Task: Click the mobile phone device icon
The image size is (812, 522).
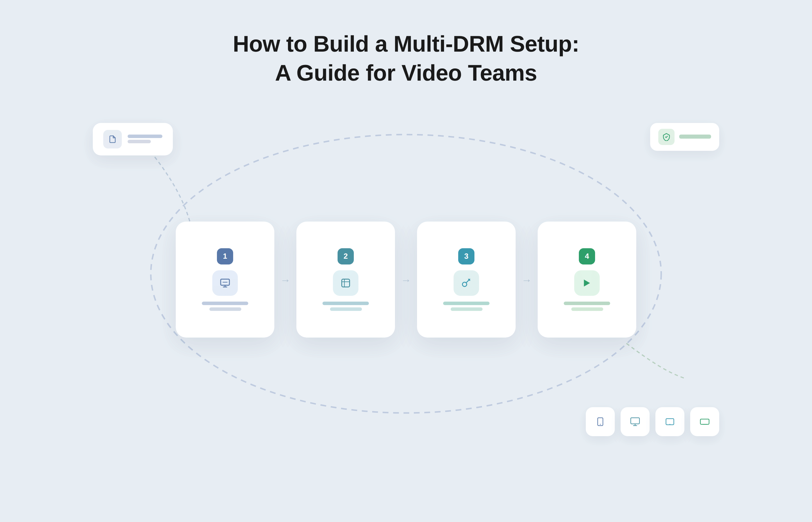Action: pos(600,422)
